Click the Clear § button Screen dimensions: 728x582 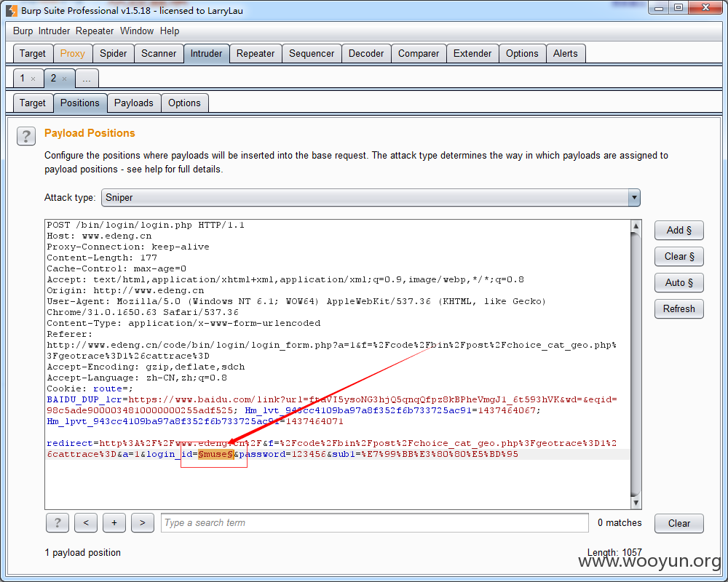click(678, 256)
